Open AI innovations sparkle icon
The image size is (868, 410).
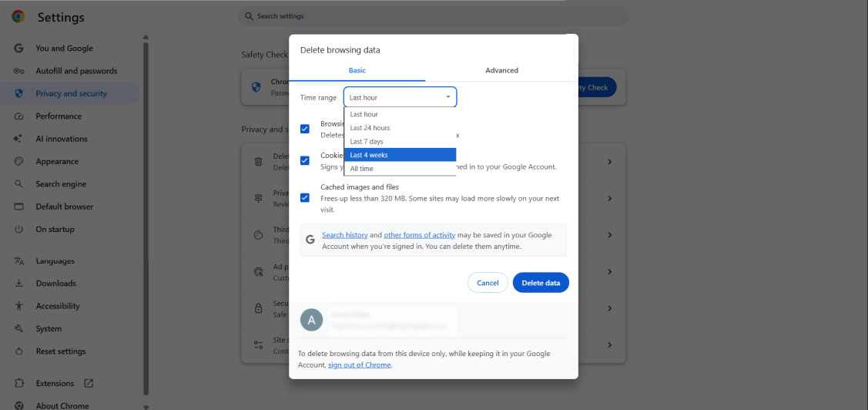pyautogui.click(x=18, y=139)
